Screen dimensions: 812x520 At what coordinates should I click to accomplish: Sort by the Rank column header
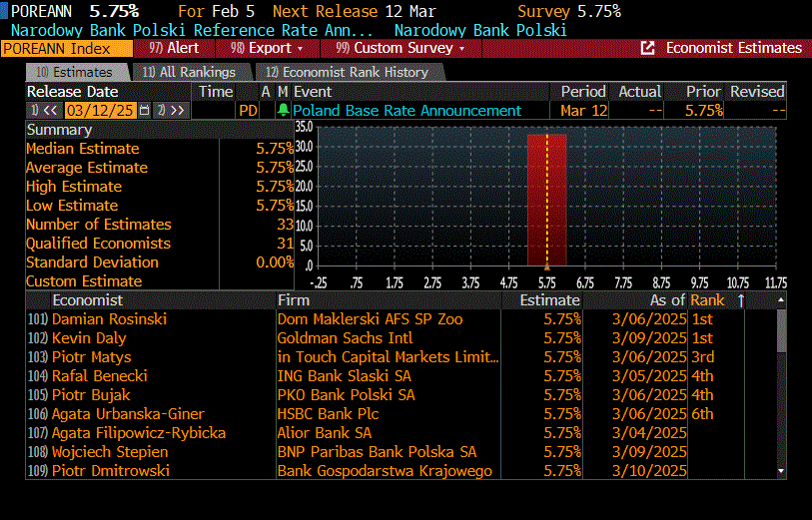(707, 300)
